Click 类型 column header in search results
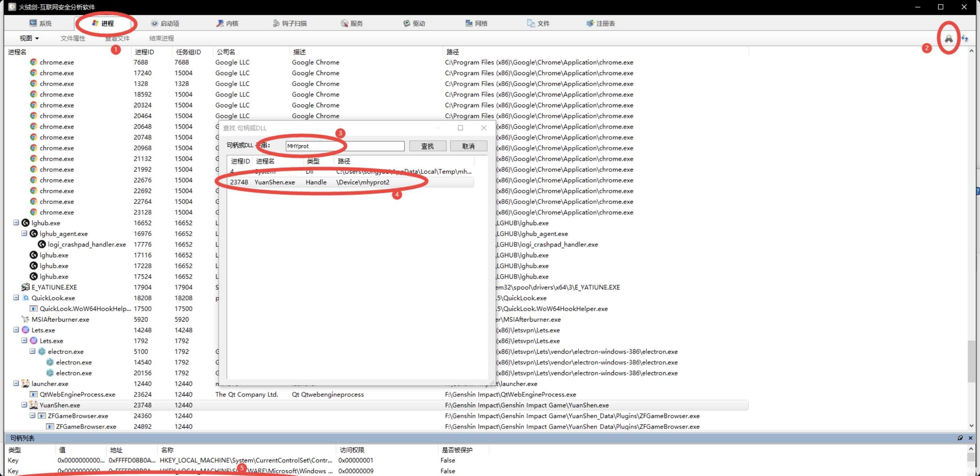 (x=313, y=161)
